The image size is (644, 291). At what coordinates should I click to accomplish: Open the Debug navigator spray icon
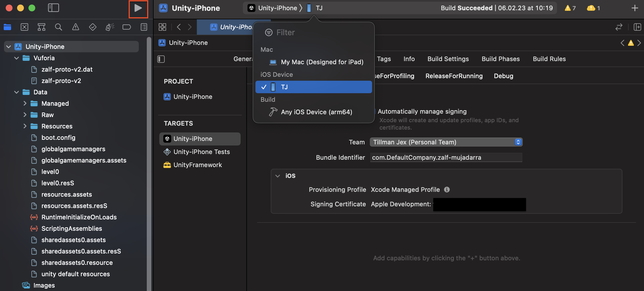pyautogui.click(x=110, y=27)
